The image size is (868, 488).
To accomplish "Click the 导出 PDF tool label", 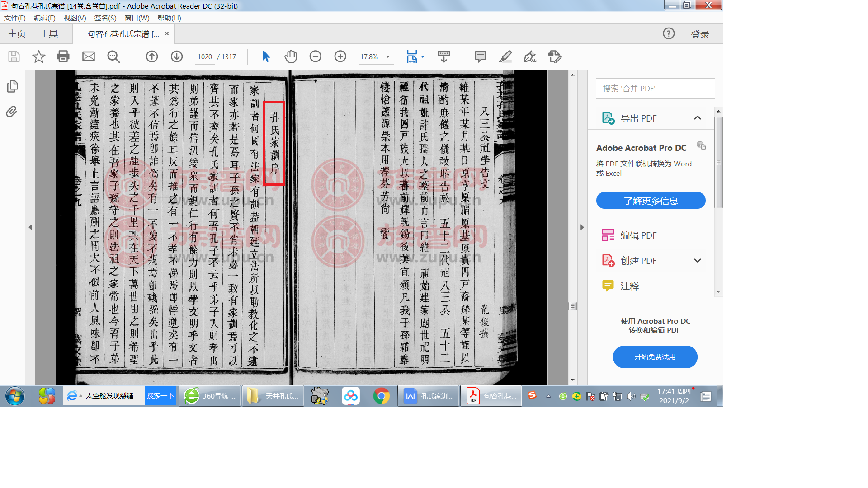I will [638, 118].
